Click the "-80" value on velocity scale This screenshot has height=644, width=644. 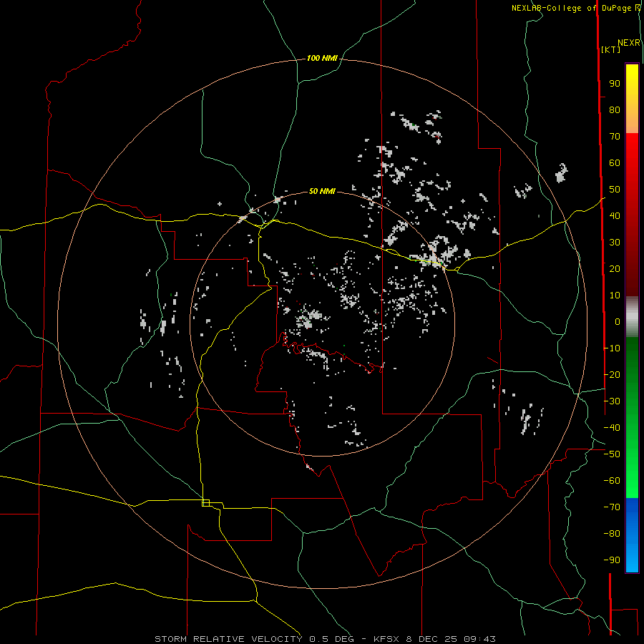click(x=612, y=534)
